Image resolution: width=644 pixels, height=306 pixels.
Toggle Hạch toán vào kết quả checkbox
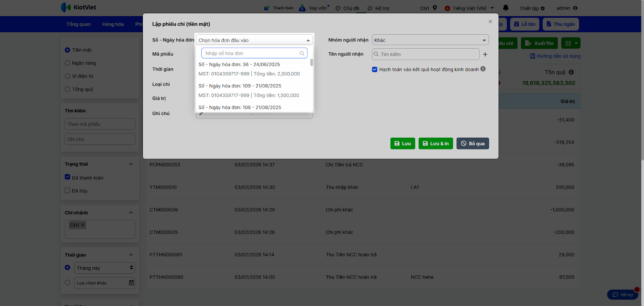pos(375,69)
